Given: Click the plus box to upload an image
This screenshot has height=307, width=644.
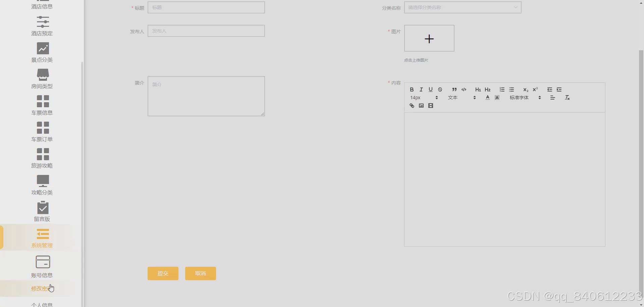Looking at the screenshot, I should pyautogui.click(x=429, y=38).
